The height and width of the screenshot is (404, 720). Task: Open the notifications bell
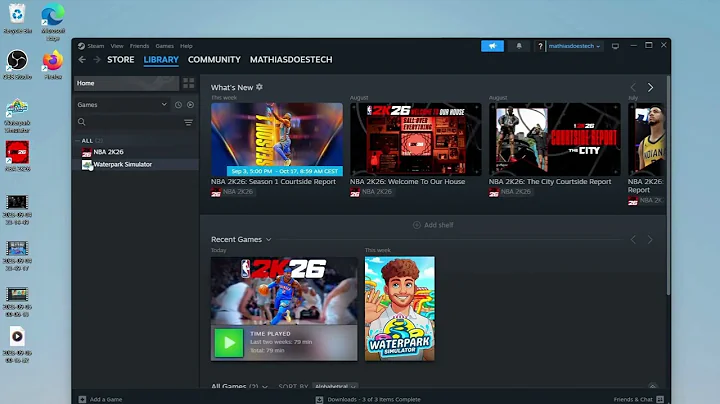click(519, 46)
